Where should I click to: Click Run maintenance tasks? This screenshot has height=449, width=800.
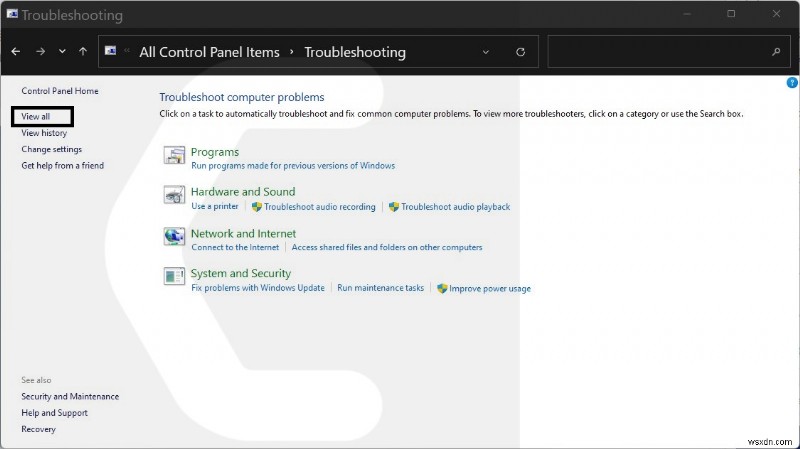(381, 288)
